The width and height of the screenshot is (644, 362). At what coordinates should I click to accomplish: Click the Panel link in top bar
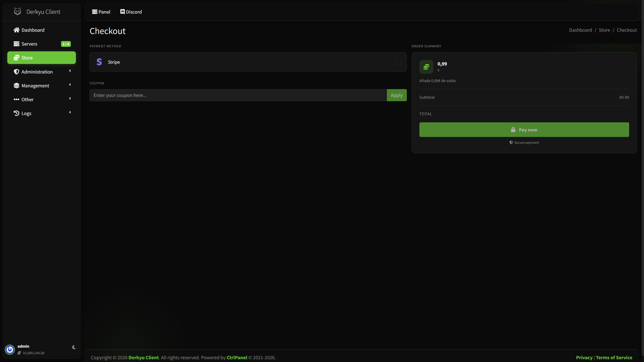[101, 12]
